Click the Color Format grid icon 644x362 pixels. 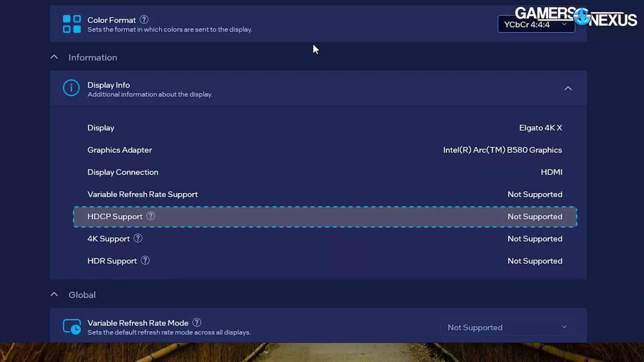click(72, 24)
